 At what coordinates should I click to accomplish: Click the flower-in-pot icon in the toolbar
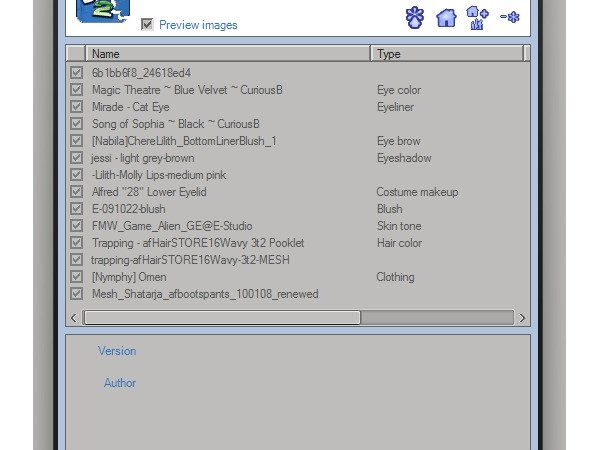click(415, 18)
